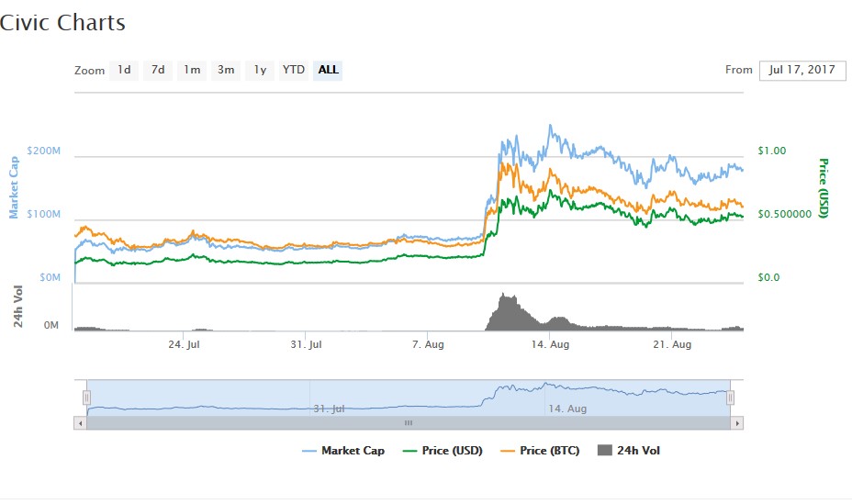Screen dimensions: 852x504
Task: Click the Price (USD) axis title
Action: (824, 188)
